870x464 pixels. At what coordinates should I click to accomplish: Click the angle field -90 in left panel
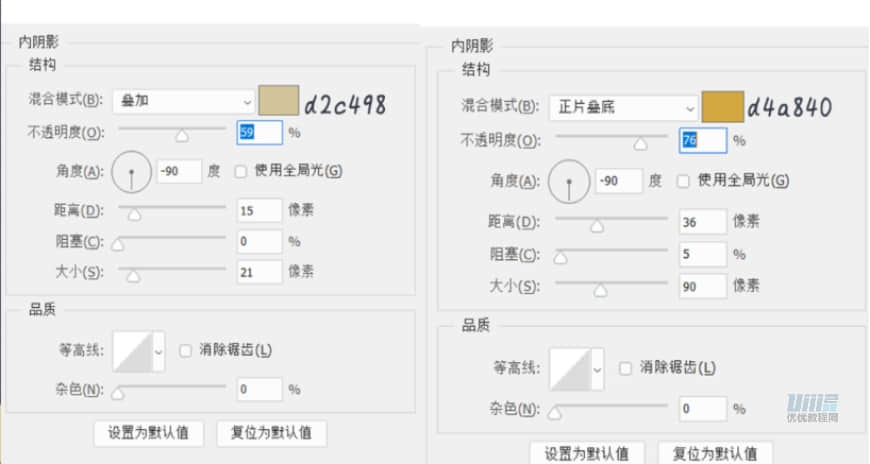click(179, 172)
